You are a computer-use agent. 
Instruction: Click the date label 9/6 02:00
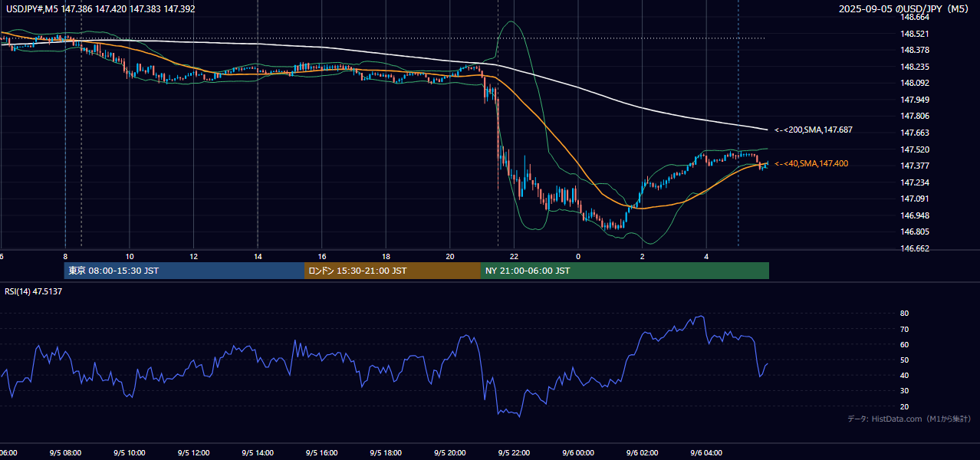pyautogui.click(x=643, y=453)
